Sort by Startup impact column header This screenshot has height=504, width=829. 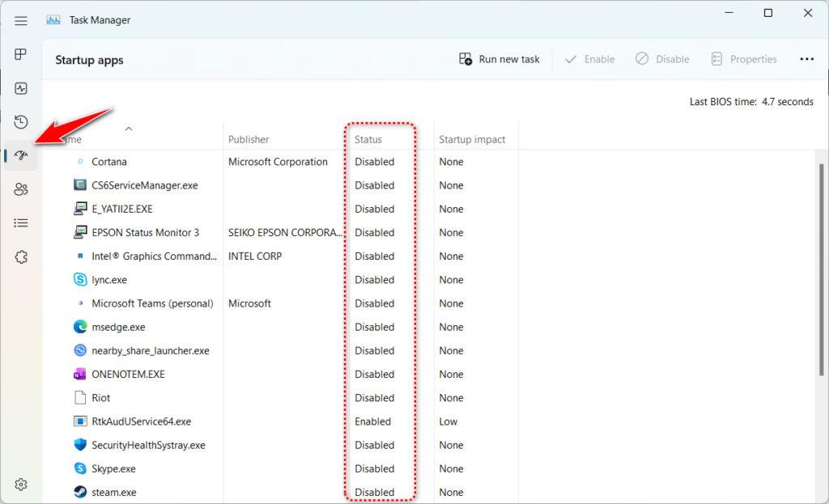(472, 139)
